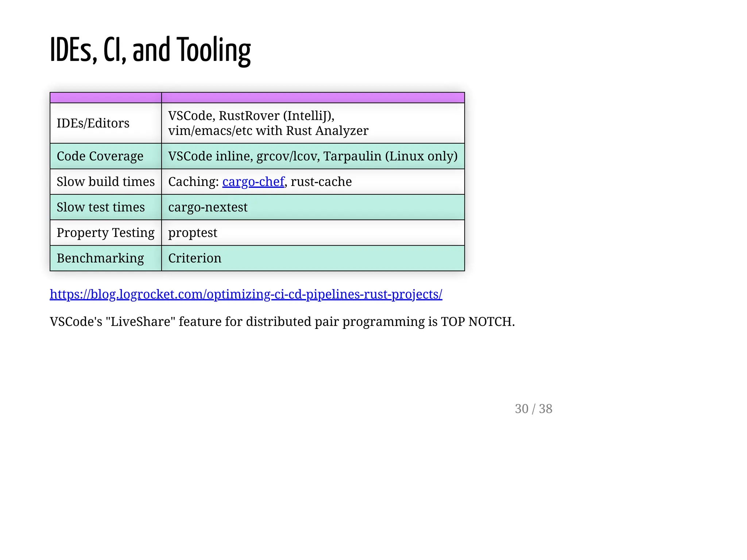747x560 pixels.
Task: Open the blog.logrocket.com pipelines article link
Action: (x=246, y=294)
